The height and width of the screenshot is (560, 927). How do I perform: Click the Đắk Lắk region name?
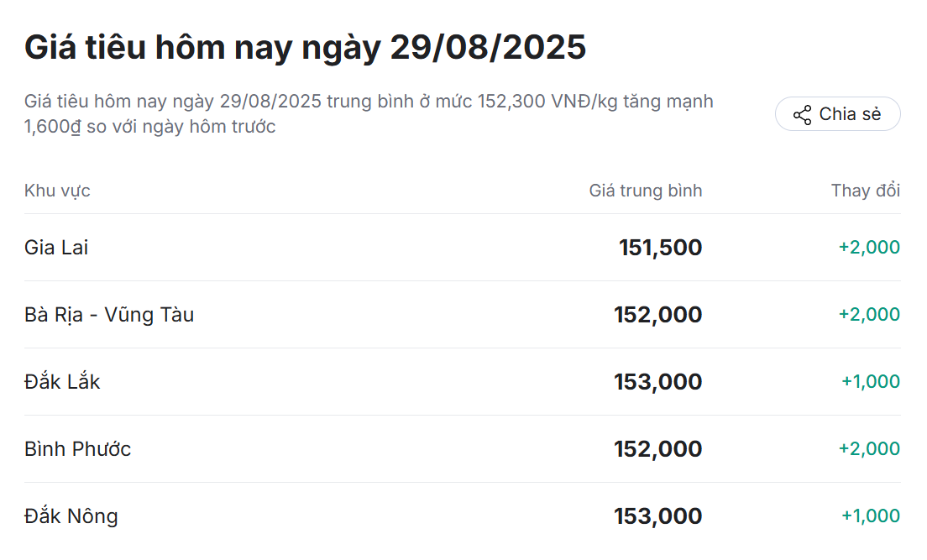pyautogui.click(x=62, y=382)
